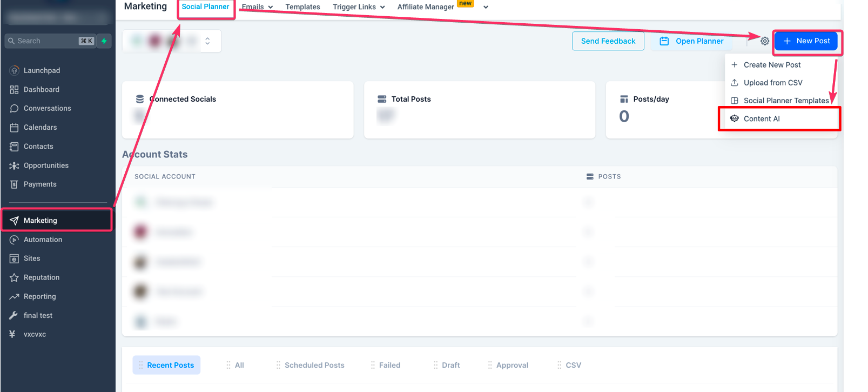Select Social Planner Templates option
868x392 pixels.
[781, 101]
